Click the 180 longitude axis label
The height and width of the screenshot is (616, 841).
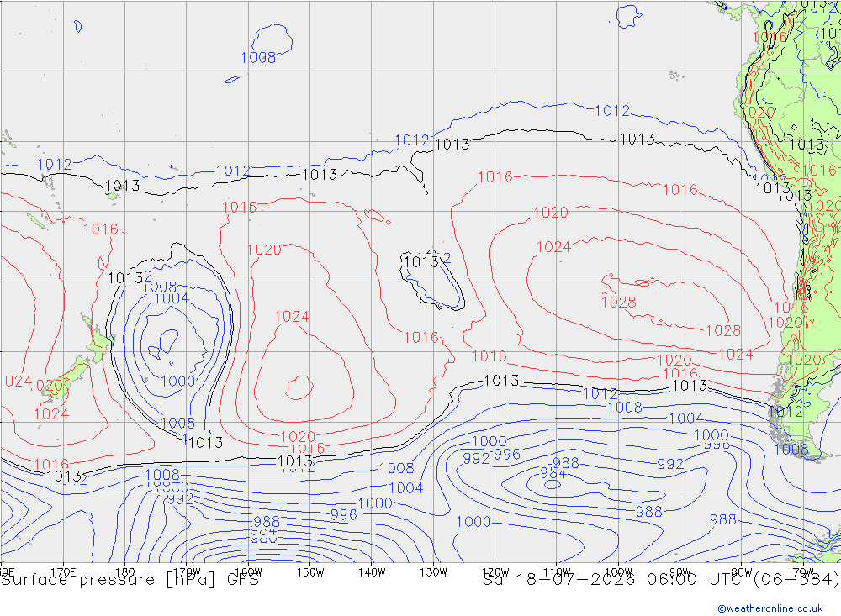[125, 572]
